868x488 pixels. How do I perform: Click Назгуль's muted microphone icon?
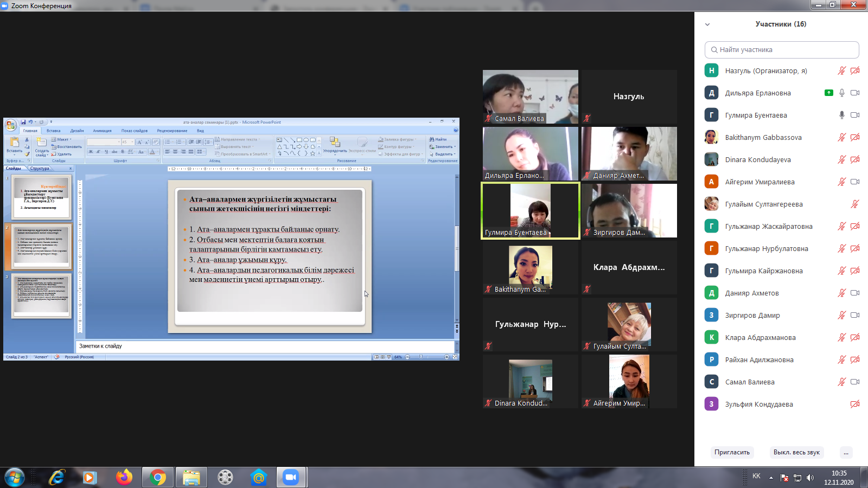841,71
